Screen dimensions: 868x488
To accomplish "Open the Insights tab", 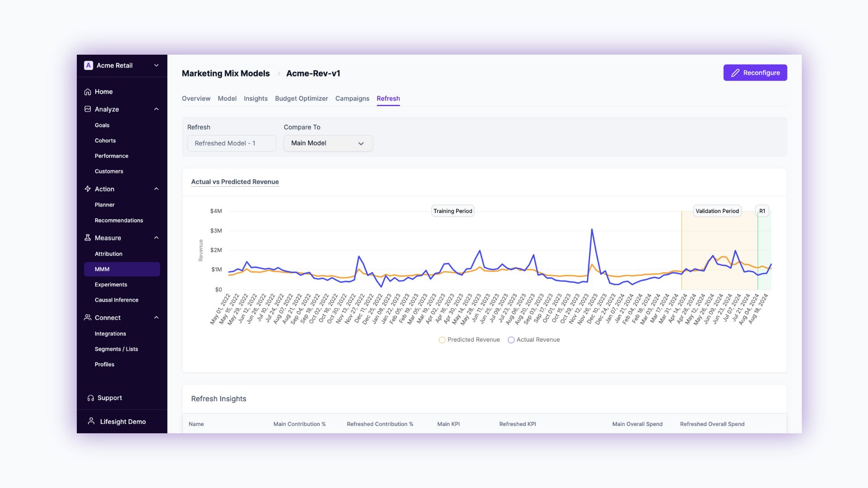I will point(255,99).
